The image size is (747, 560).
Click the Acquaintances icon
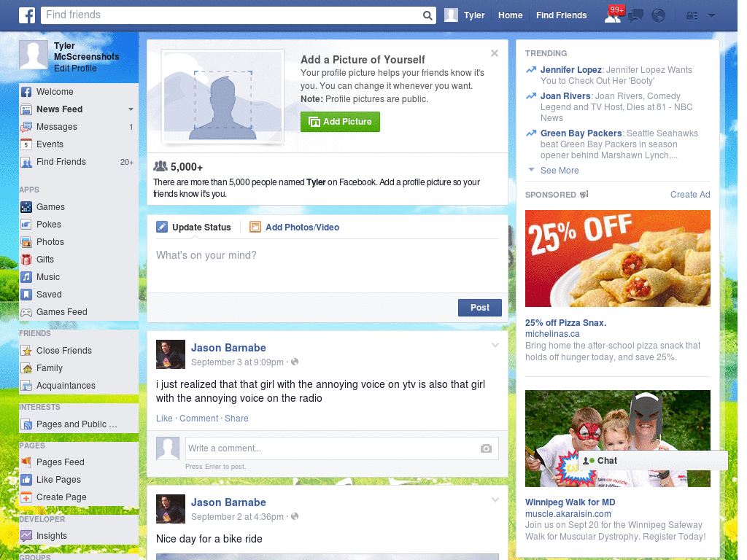(x=26, y=386)
